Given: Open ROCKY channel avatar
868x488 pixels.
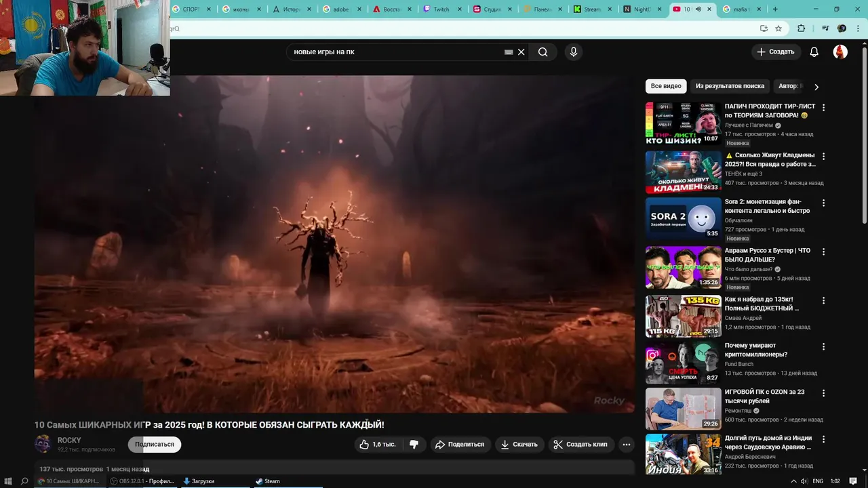Looking at the screenshot, I should coord(43,444).
